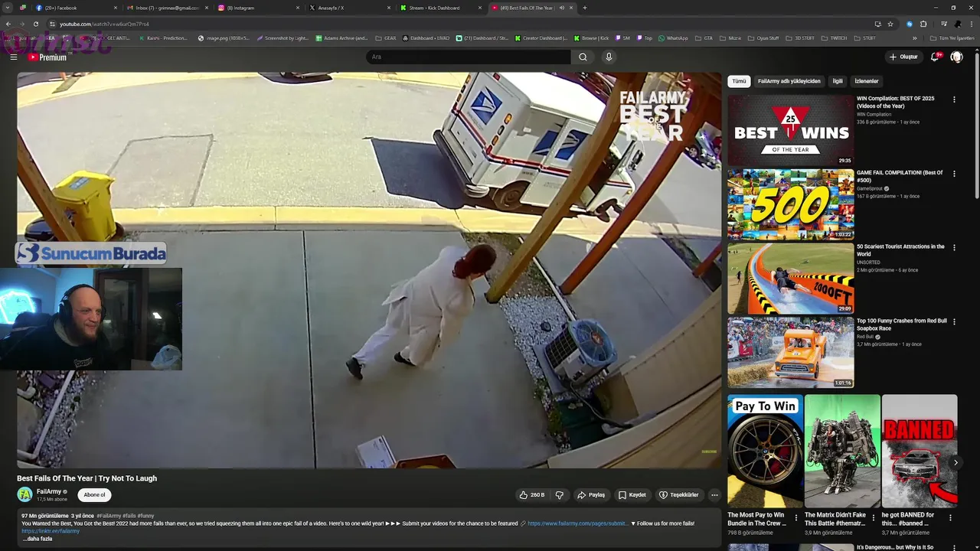Open BEST WINS of the year thumbnail
The width and height of the screenshot is (980, 551).
click(791, 129)
